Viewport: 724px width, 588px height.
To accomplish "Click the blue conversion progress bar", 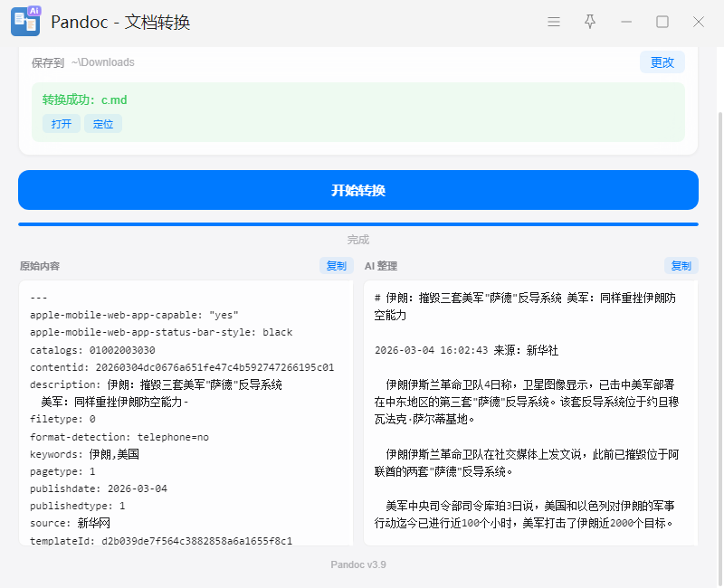I will click(x=358, y=223).
